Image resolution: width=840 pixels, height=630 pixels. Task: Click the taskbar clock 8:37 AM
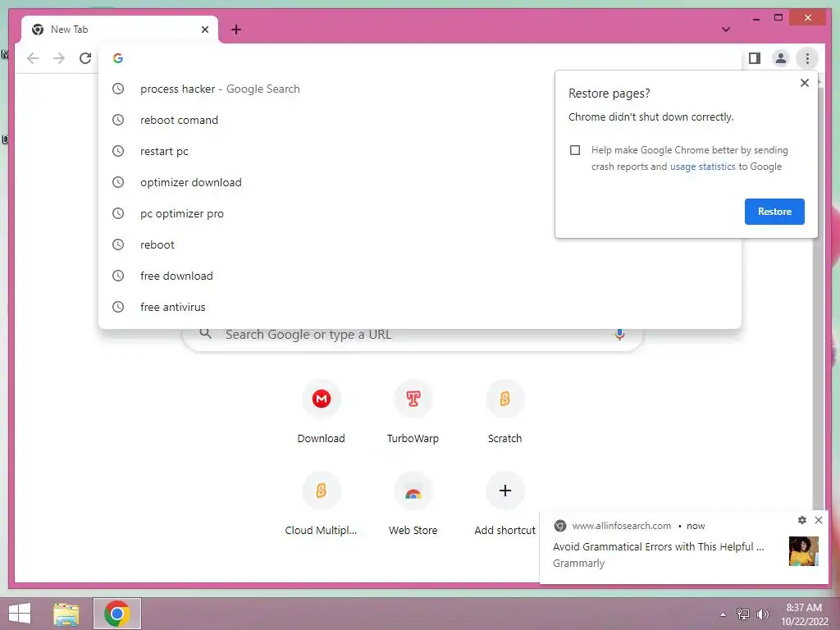[804, 608]
